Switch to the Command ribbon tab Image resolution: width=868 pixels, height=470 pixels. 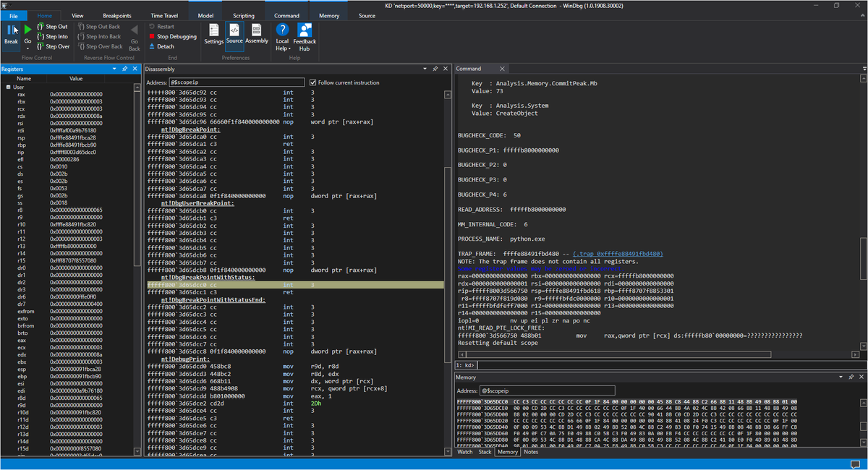pos(286,15)
